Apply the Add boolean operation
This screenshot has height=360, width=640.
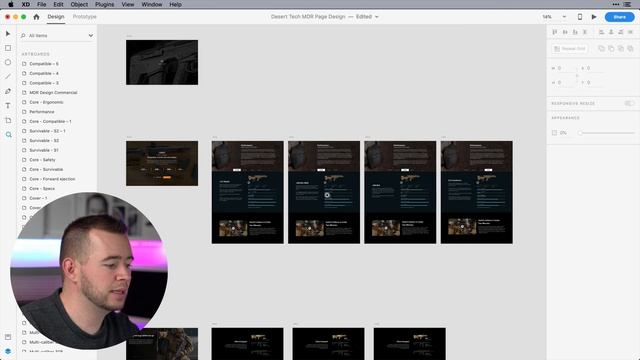[601, 49]
